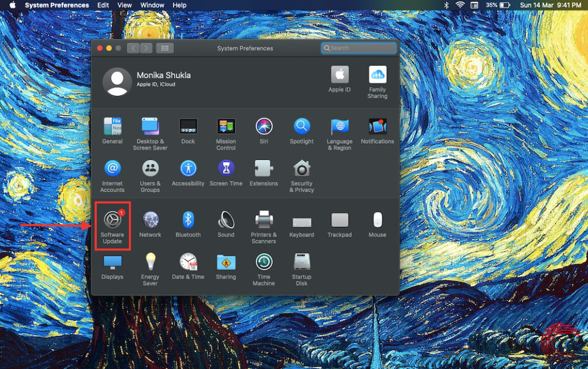Minimize the System Preferences window
This screenshot has height=369, width=588.
[x=109, y=48]
